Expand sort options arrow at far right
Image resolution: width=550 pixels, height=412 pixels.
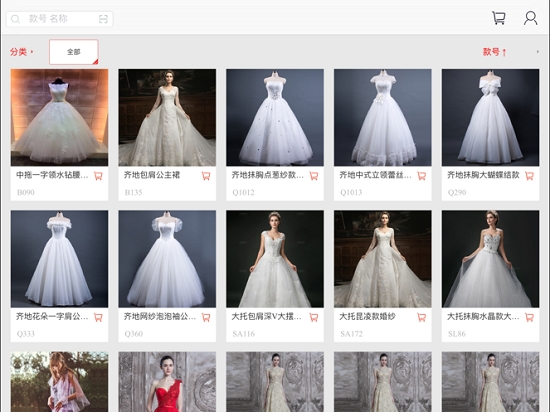tap(537, 52)
